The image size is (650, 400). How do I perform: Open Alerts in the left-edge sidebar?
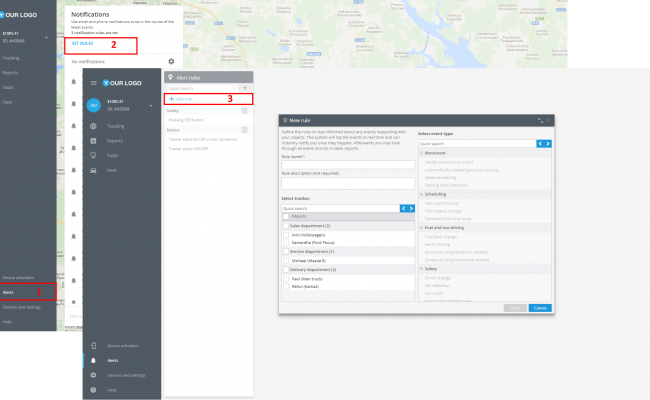(8, 292)
